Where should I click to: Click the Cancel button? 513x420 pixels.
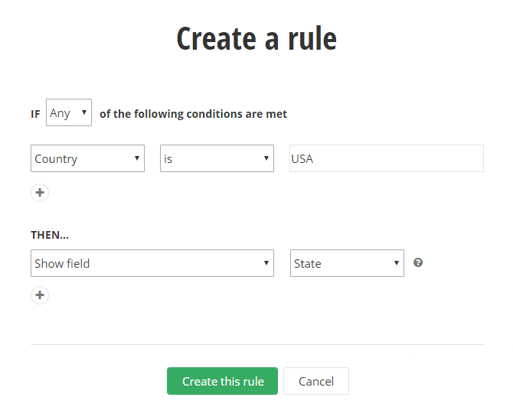(316, 381)
